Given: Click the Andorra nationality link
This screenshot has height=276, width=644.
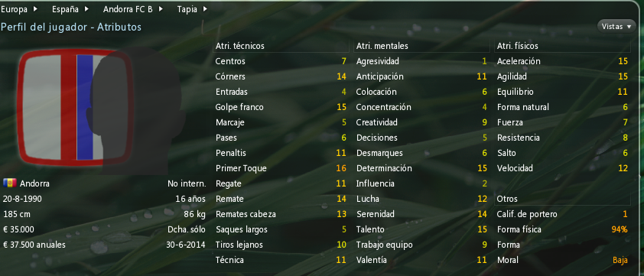Looking at the screenshot, I should [34, 183].
